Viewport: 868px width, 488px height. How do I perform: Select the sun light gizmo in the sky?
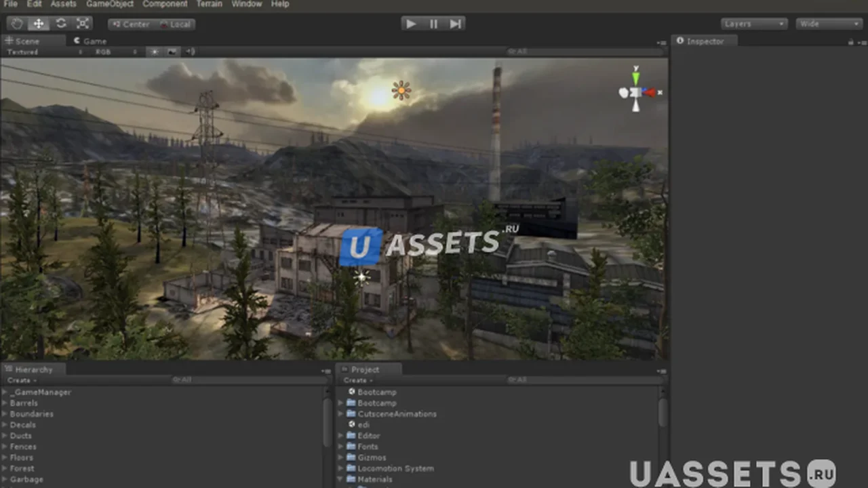(401, 90)
